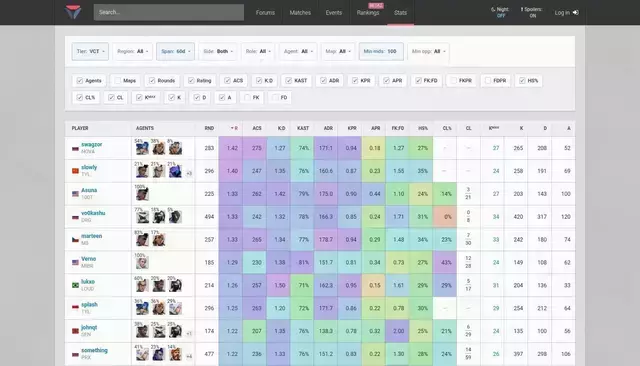Toggle the Agents column checkbox
The width and height of the screenshot is (640, 366).
click(x=80, y=81)
